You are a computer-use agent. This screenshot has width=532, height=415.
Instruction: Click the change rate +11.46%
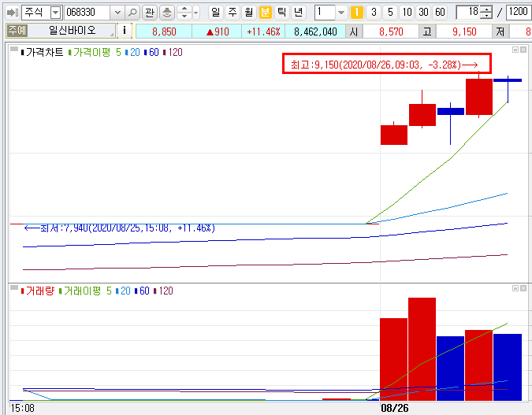pos(263,31)
